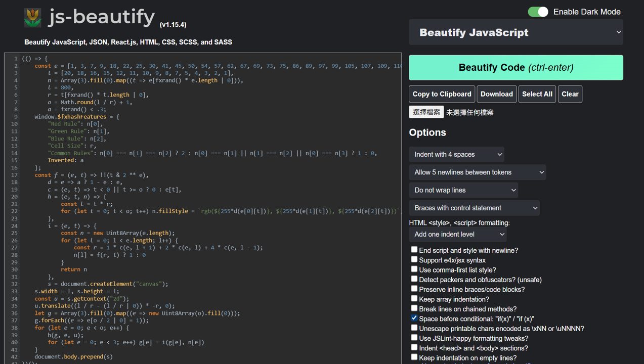644x364 pixels.
Task: Open Braces with control statement dropdown
Action: click(x=475, y=208)
